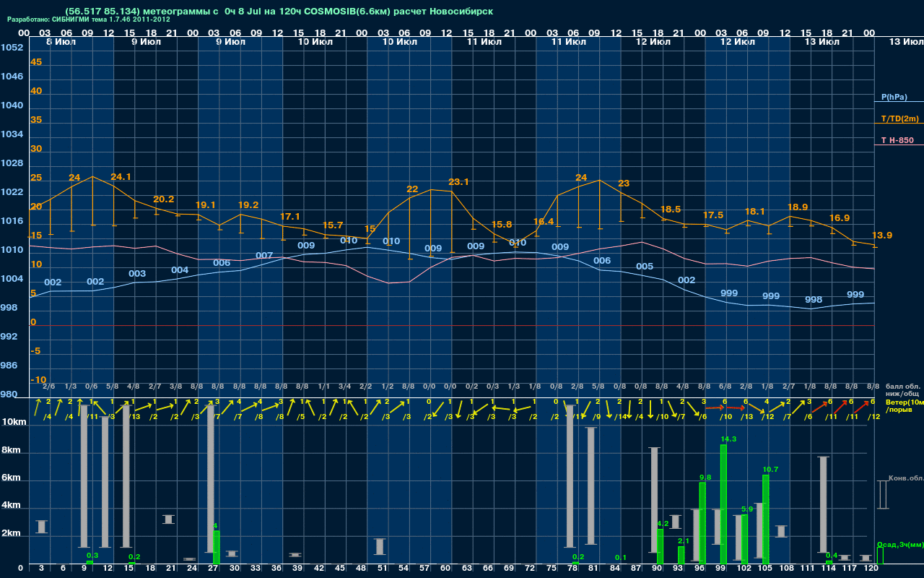Image resolution: width=924 pixels, height=578 pixels.
Task: Click the 16.4 temperature label
Action: tap(544, 222)
